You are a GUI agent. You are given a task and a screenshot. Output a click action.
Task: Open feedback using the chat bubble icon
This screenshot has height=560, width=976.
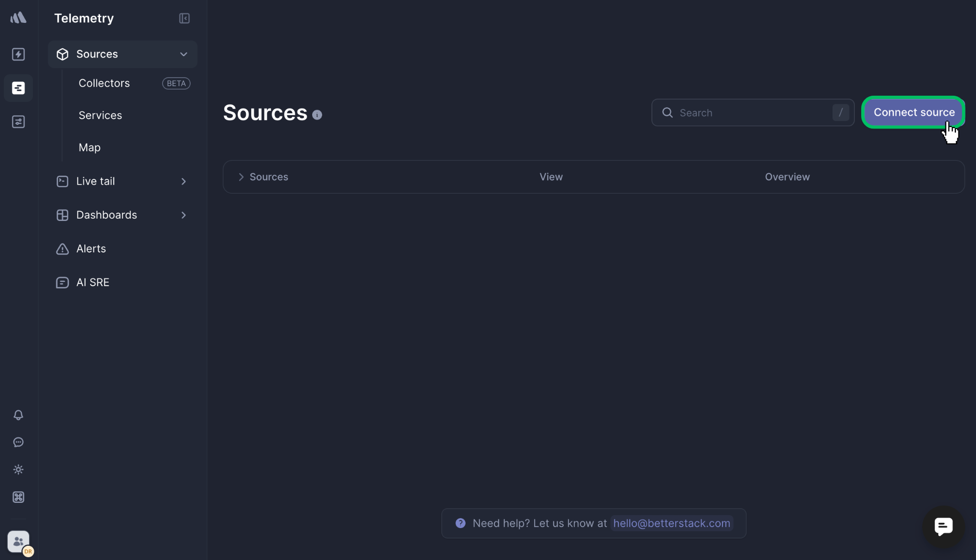coord(18,442)
